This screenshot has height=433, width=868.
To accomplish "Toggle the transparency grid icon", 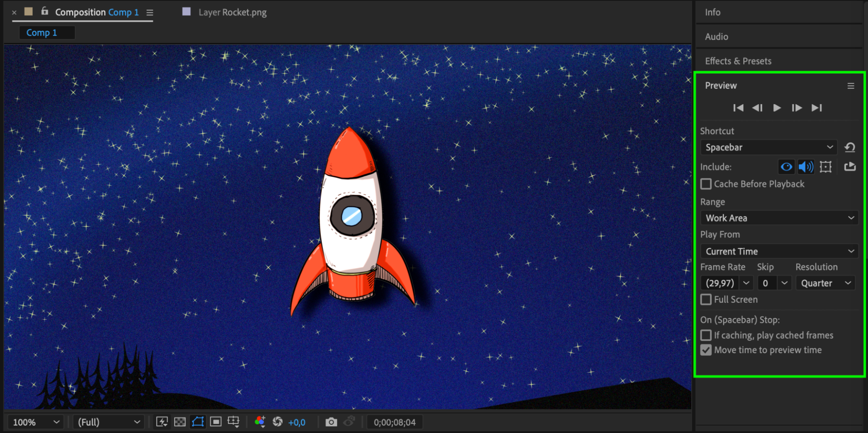I will tap(180, 422).
